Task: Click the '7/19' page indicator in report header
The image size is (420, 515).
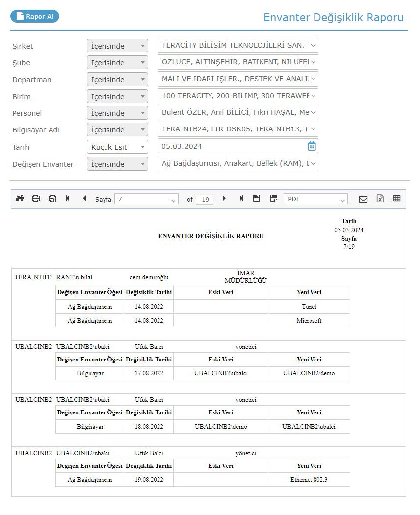Action: [349, 246]
